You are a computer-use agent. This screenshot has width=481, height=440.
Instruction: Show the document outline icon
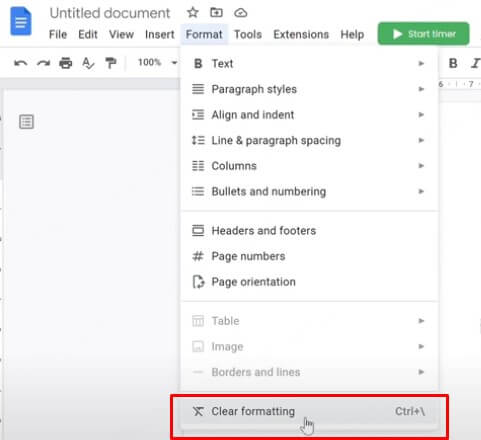(x=26, y=122)
